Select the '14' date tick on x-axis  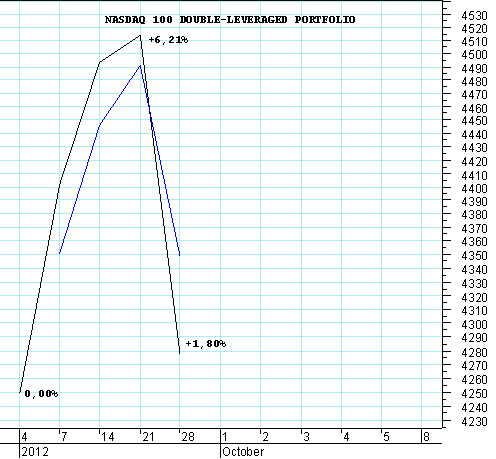108,437
